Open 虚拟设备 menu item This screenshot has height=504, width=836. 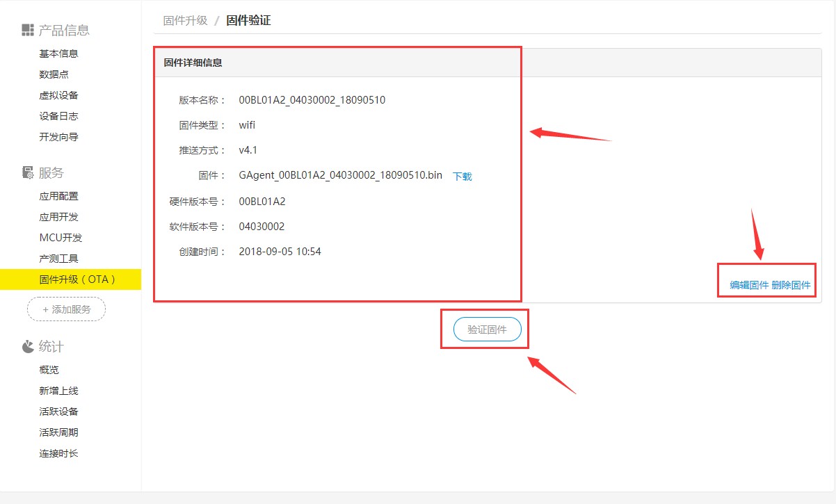pos(58,95)
